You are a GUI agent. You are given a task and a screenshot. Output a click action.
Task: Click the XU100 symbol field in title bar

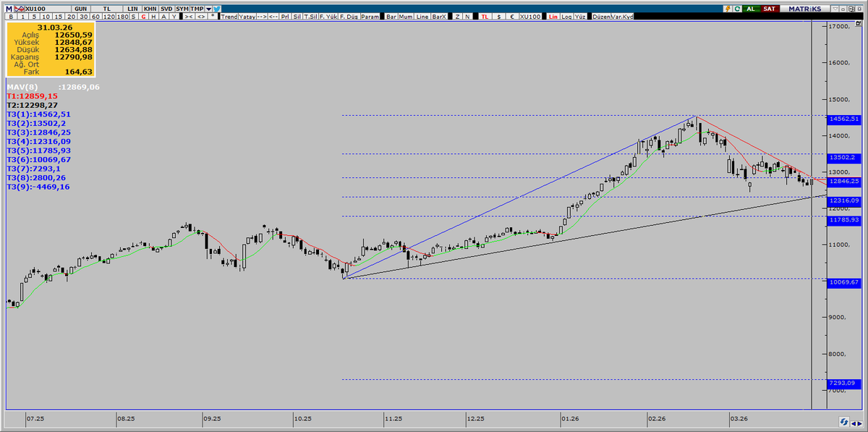pyautogui.click(x=48, y=9)
